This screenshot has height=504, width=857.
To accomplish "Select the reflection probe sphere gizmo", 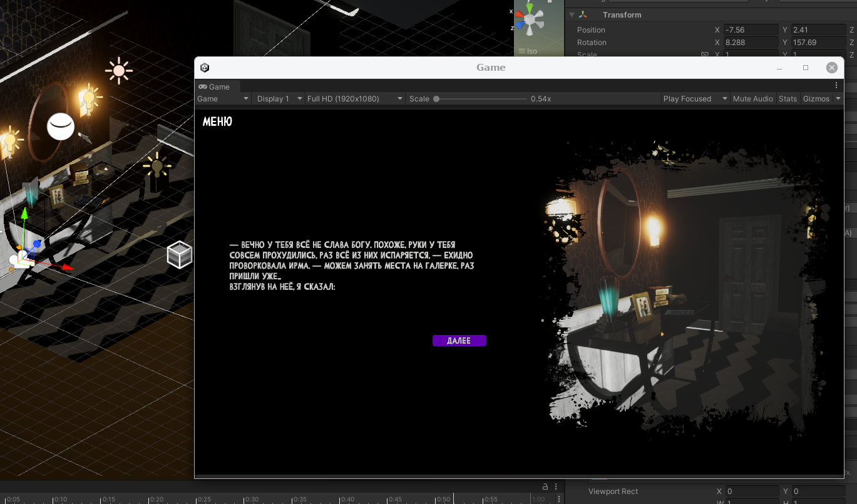I will tap(61, 127).
